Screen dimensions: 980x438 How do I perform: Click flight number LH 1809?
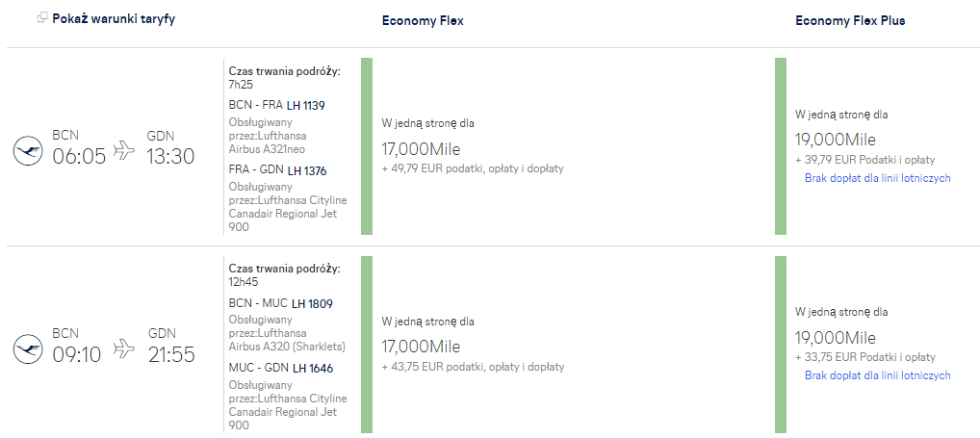point(312,303)
